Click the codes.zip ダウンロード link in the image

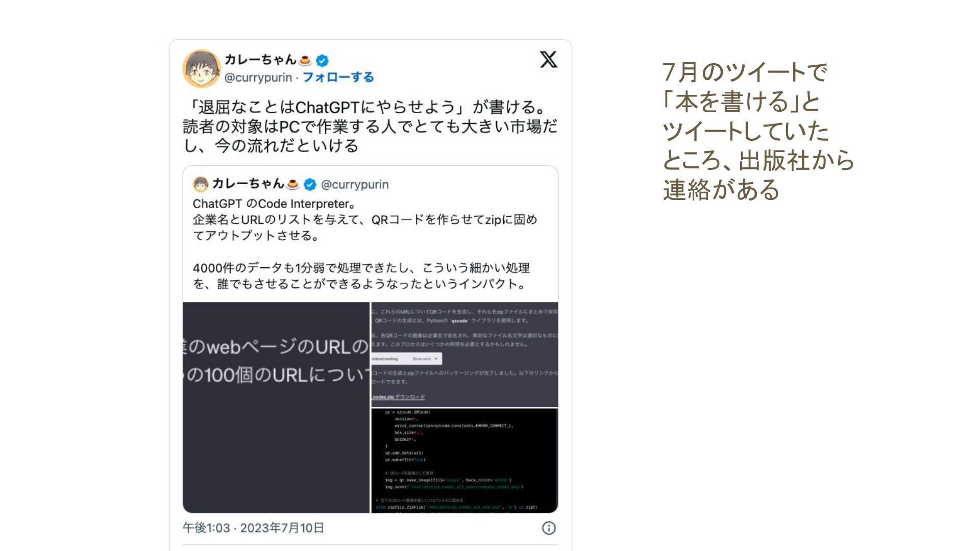click(x=399, y=397)
